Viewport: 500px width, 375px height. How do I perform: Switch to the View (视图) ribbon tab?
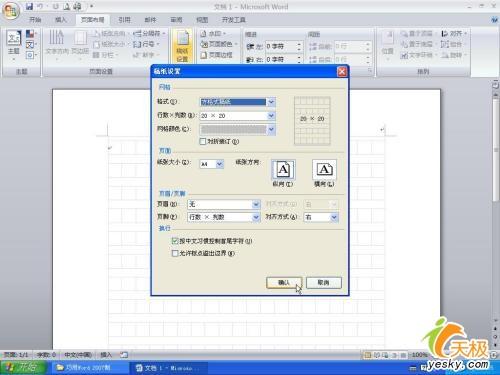[x=202, y=20]
